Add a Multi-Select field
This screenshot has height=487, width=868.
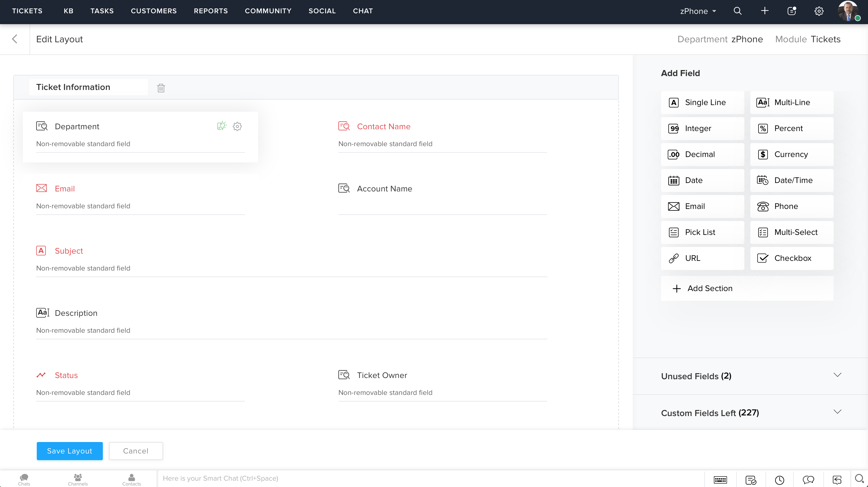coord(791,232)
